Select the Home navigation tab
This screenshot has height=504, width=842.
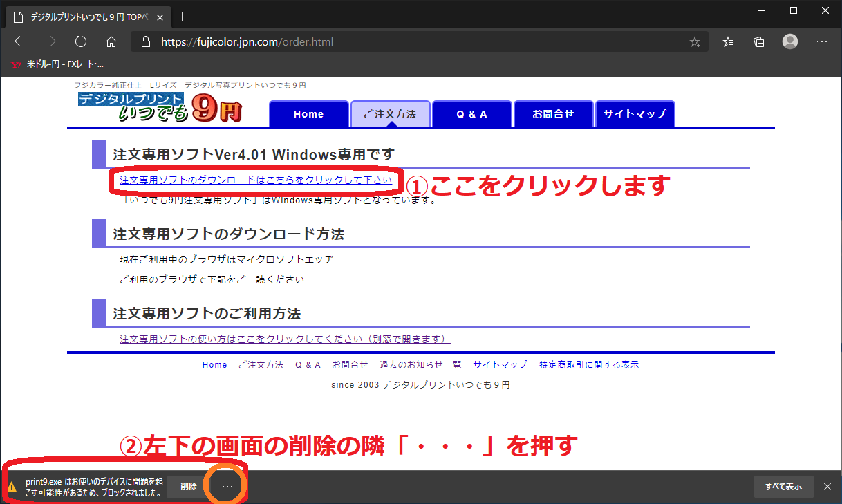(308, 114)
